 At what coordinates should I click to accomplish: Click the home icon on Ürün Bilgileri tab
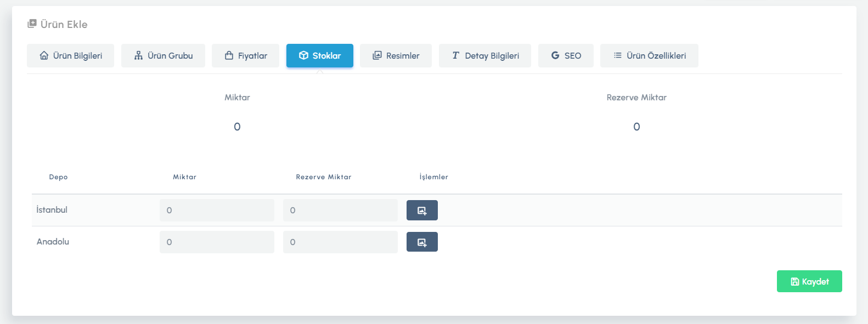pos(44,56)
